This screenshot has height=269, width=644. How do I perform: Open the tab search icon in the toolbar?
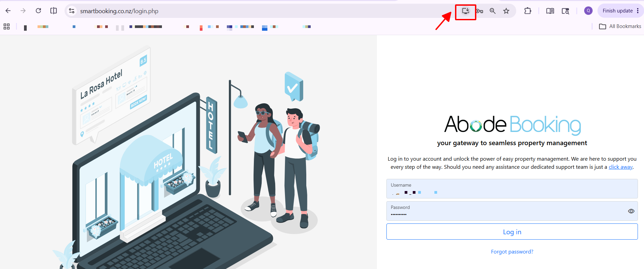click(565, 11)
